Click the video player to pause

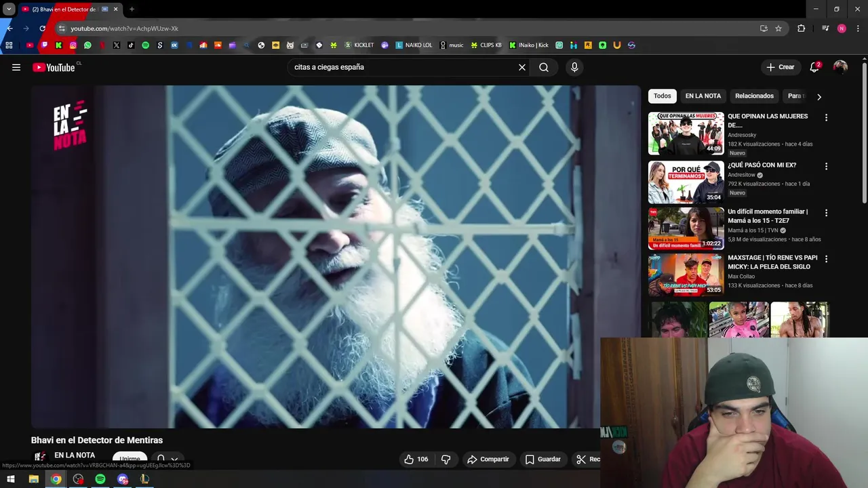coord(336,256)
